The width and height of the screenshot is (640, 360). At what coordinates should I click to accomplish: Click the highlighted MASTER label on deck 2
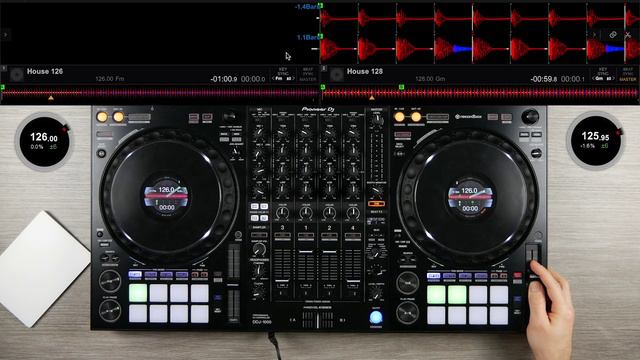(x=628, y=79)
